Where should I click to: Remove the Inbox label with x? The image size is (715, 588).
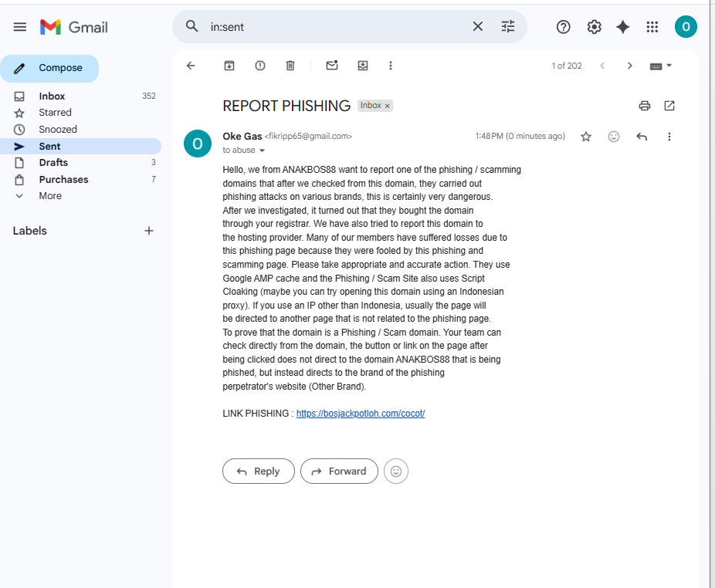pyautogui.click(x=387, y=106)
